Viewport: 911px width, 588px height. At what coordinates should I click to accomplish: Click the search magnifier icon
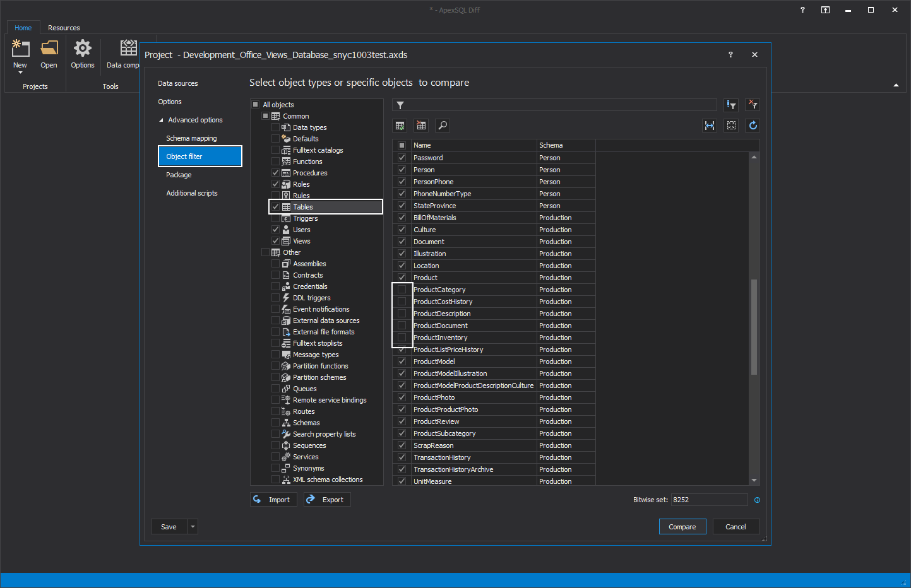pos(443,126)
